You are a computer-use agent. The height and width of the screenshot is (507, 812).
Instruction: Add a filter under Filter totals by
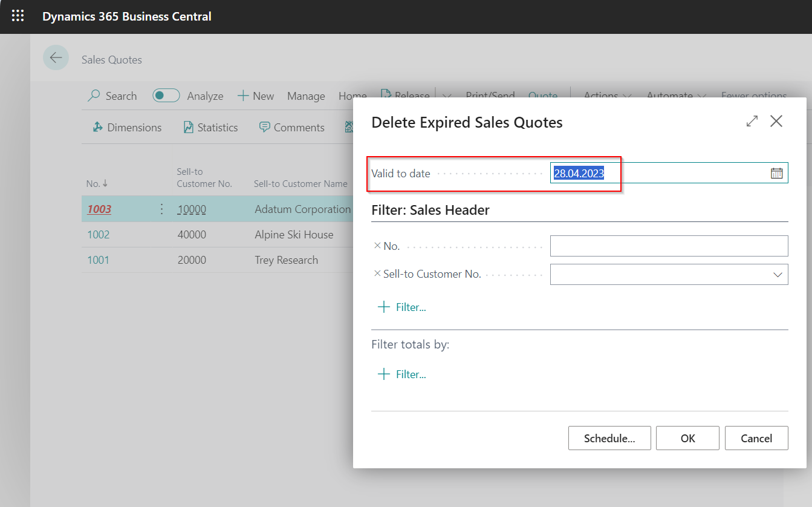[x=401, y=375]
